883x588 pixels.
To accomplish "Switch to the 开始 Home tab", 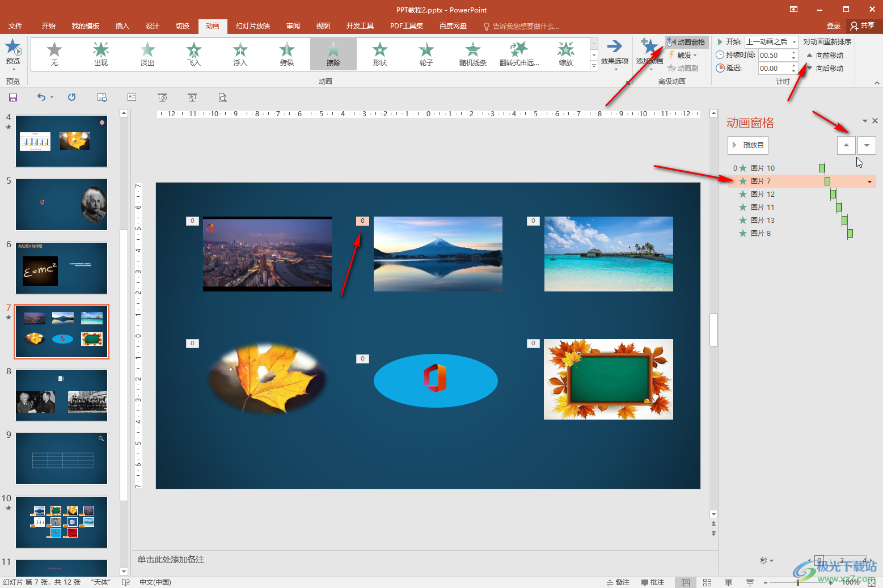I will 48,26.
